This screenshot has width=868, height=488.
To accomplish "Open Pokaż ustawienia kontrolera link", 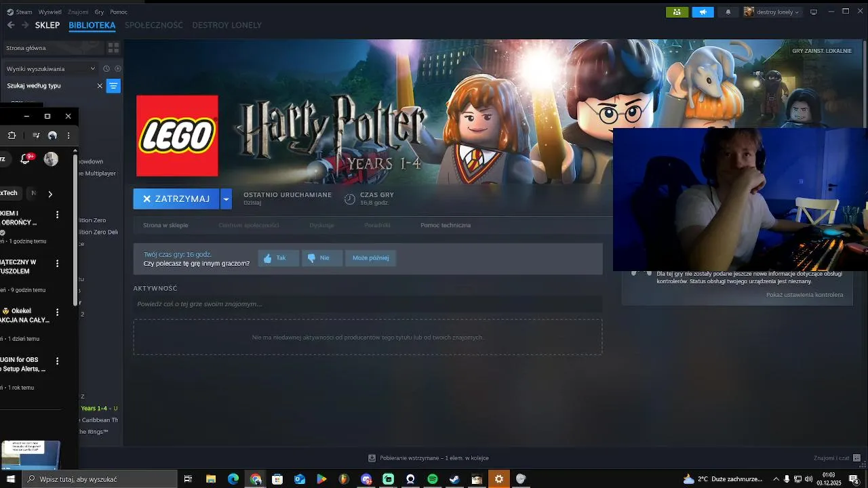I will 804,295.
